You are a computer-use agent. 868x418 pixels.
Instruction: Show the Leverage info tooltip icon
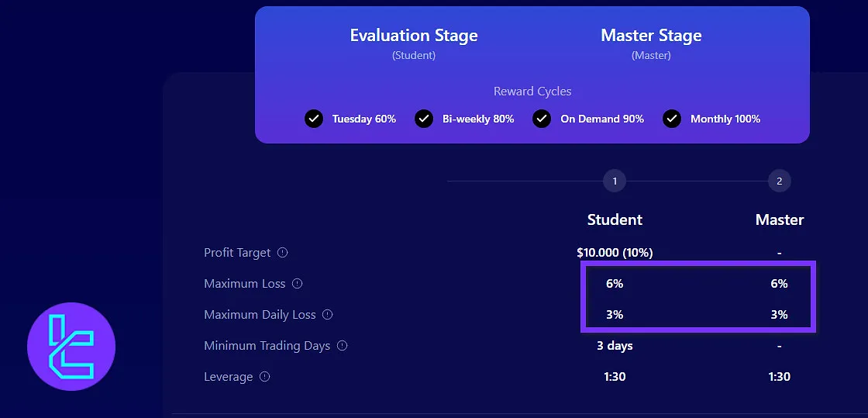tap(265, 377)
